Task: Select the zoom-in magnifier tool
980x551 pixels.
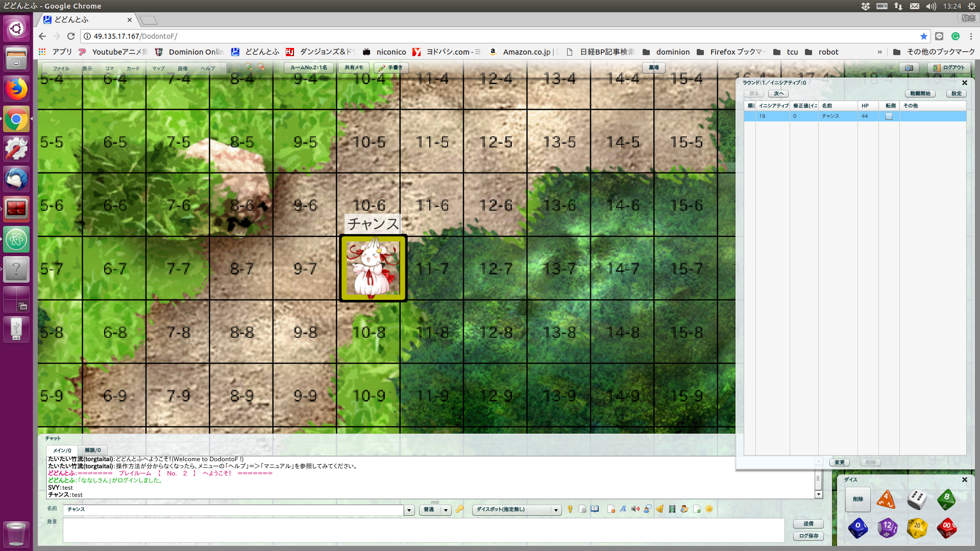Action: point(249,67)
